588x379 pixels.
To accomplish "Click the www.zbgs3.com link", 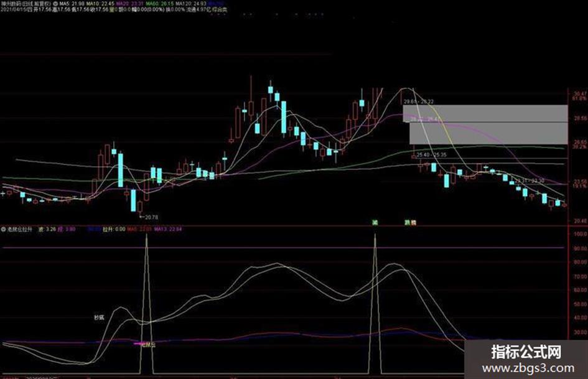I will (x=528, y=368).
